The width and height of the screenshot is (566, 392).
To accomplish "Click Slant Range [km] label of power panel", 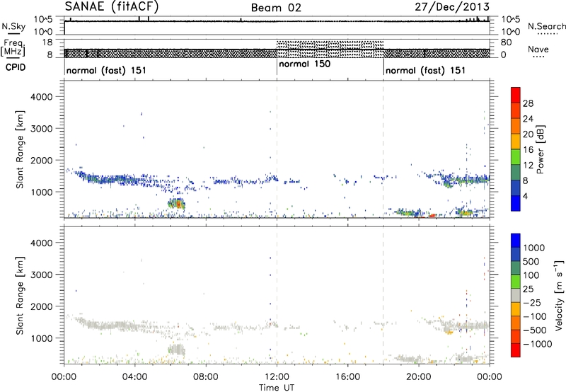I will 20,149.
